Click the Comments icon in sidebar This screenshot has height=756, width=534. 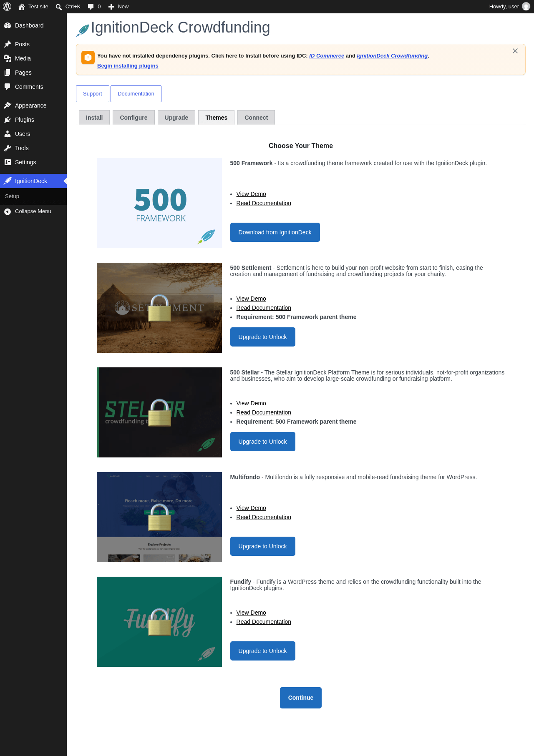tap(8, 87)
